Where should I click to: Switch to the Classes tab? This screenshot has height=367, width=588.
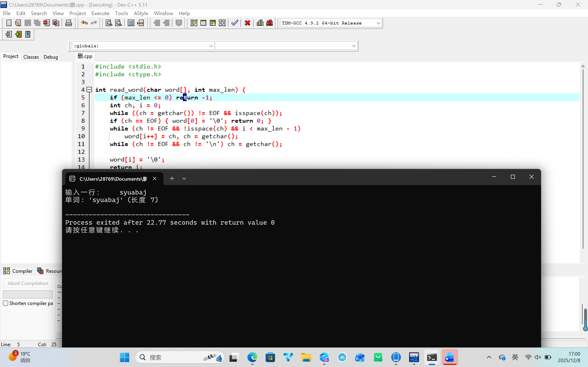coord(31,57)
